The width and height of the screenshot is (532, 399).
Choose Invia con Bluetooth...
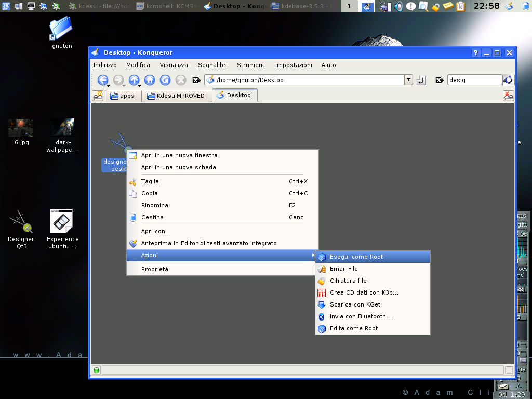373,316
